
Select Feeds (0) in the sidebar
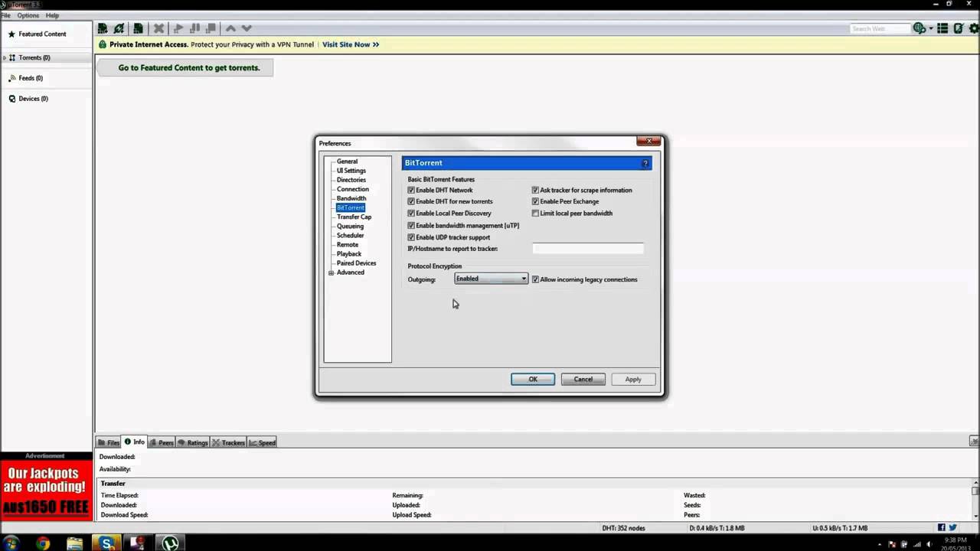[31, 78]
